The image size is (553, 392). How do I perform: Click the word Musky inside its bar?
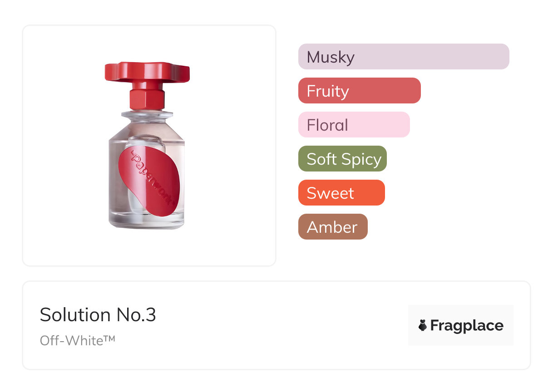331,58
